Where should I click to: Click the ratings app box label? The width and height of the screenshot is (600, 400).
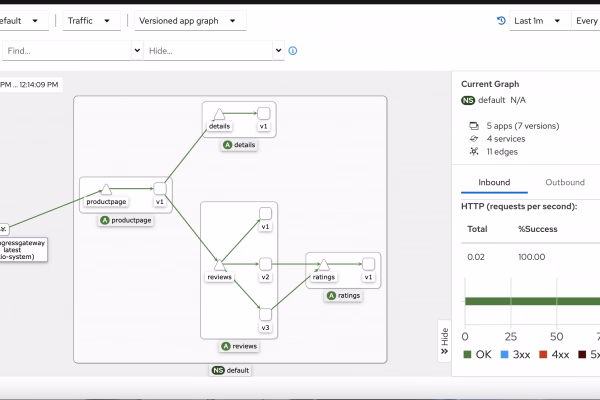pos(344,296)
